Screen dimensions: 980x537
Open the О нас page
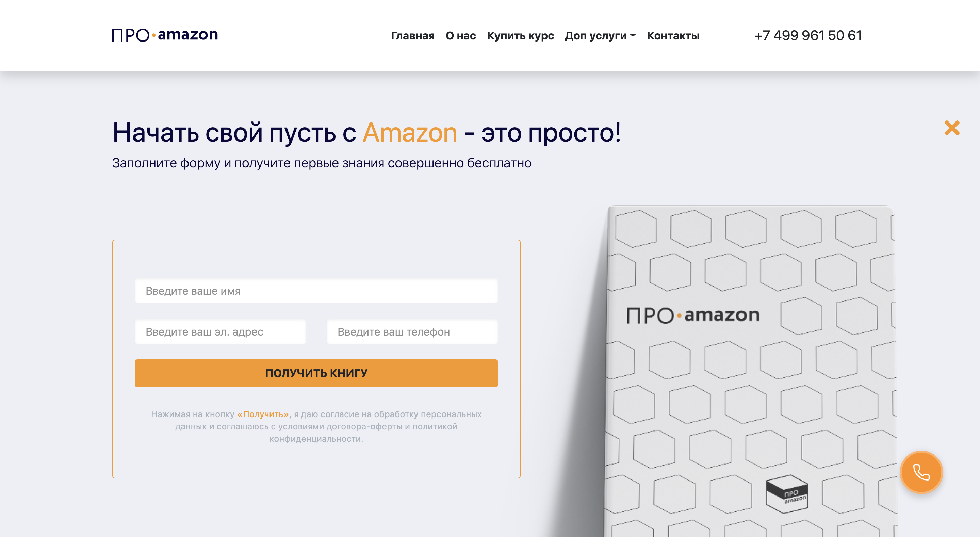461,35
